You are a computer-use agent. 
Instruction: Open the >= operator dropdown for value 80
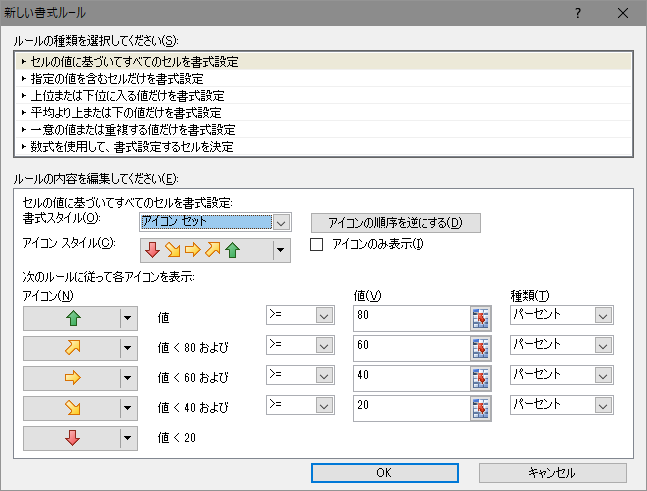tap(324, 316)
